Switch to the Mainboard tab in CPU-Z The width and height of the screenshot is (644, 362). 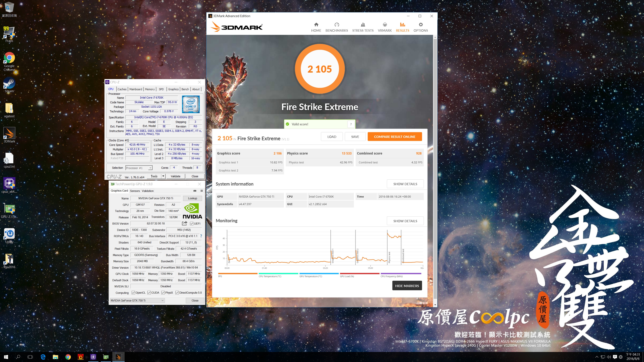pos(136,89)
